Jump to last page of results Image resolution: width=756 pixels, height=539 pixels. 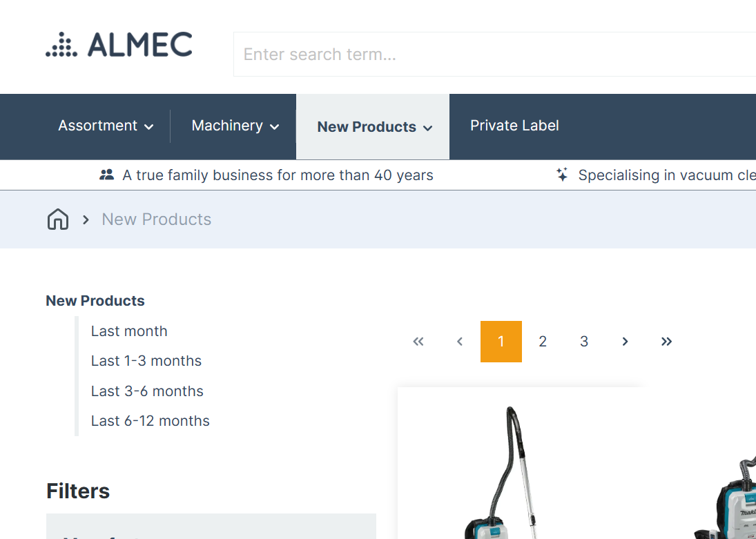click(x=666, y=342)
